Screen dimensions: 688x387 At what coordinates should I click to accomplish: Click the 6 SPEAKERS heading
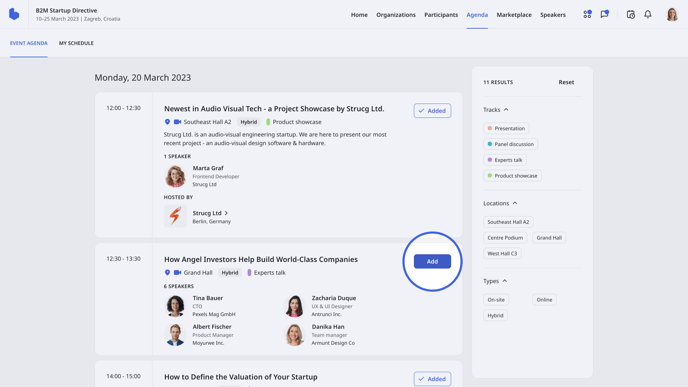(x=179, y=286)
